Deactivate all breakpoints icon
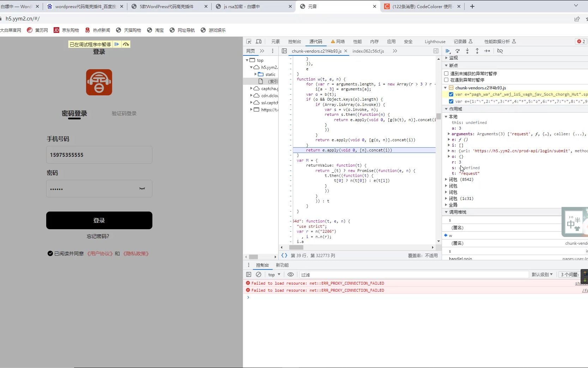The height and width of the screenshot is (368, 588). (x=500, y=51)
